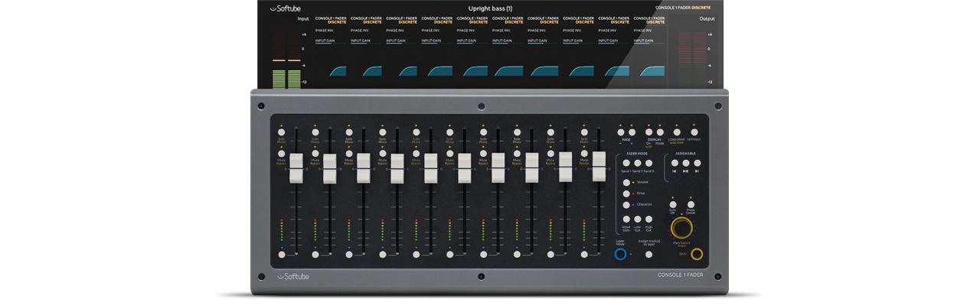Click channel 5 select button below fader

pyautogui.click(x=416, y=254)
